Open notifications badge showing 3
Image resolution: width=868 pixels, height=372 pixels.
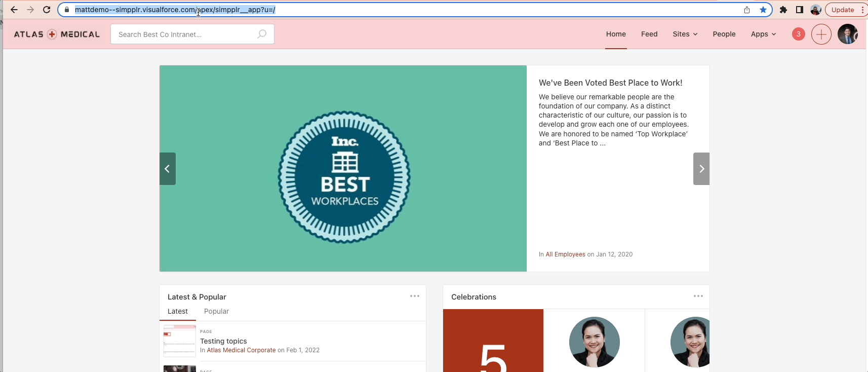[x=799, y=34]
